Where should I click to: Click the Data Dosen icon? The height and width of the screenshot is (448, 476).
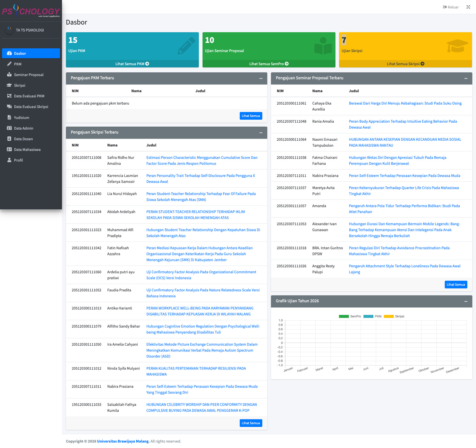click(9, 139)
